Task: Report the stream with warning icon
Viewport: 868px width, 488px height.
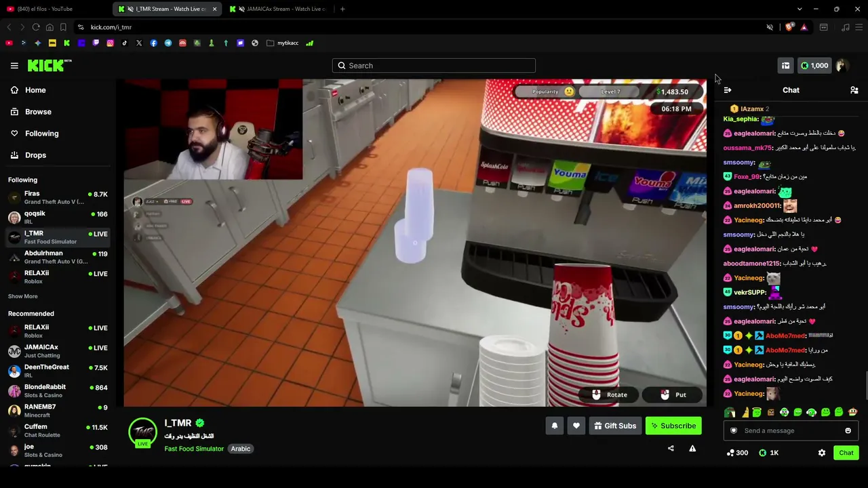Action: pyautogui.click(x=692, y=448)
